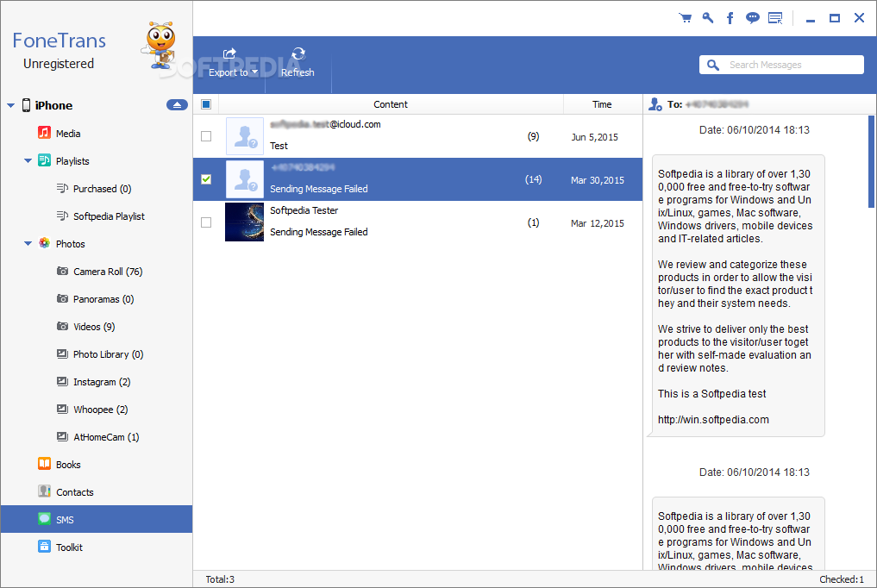Viewport: 877px width, 588px height.
Task: Click avatar of icloud.com conversation
Action: tap(244, 136)
